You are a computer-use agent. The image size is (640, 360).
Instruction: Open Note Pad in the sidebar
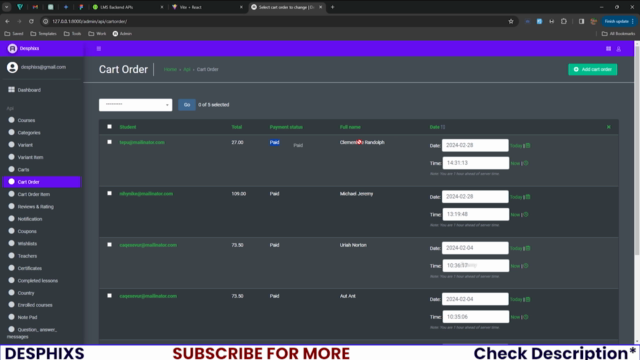tap(27, 317)
